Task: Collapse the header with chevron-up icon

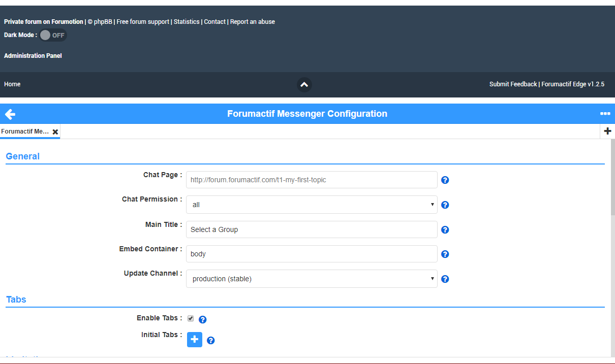Action: click(304, 85)
